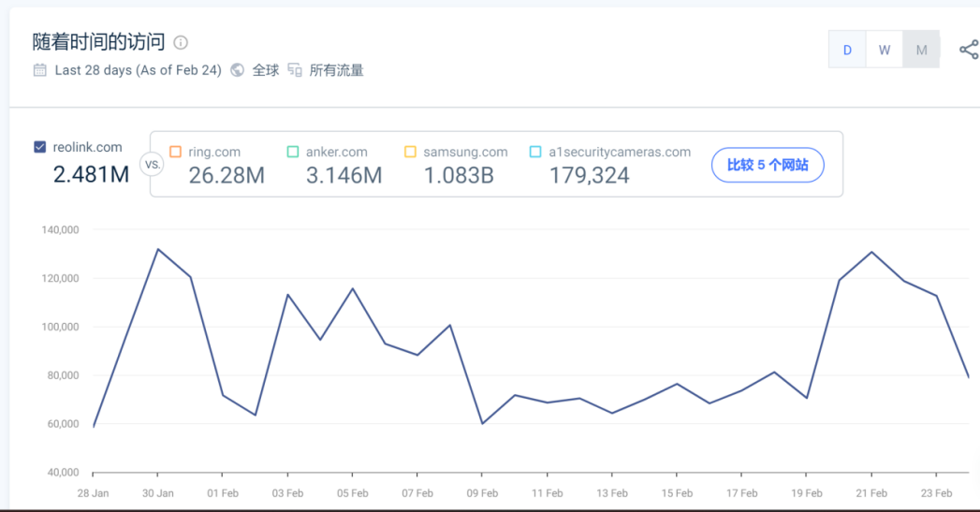Click the 2.481M visits value

point(91,174)
